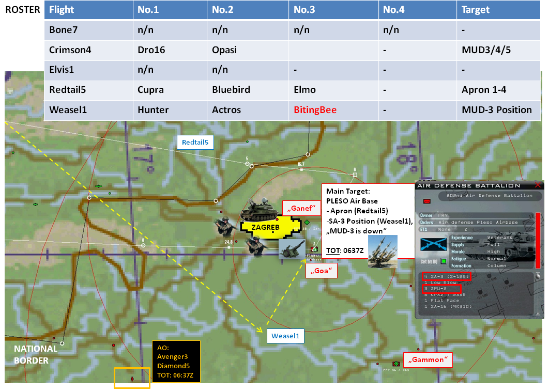Click the red unit flag icon
This screenshot has width=549, height=392.
point(427,201)
